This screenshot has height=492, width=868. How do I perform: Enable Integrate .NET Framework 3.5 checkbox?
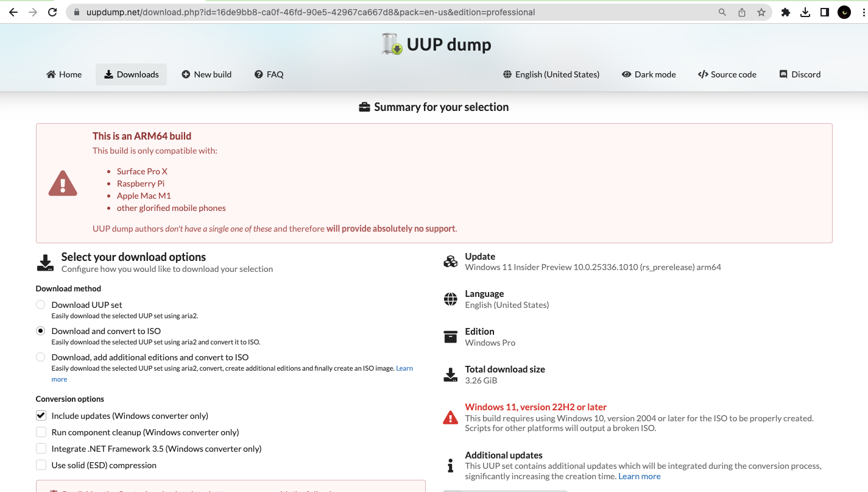41,449
